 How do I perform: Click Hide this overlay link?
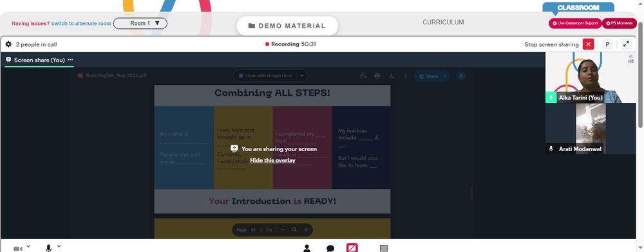[x=272, y=160]
